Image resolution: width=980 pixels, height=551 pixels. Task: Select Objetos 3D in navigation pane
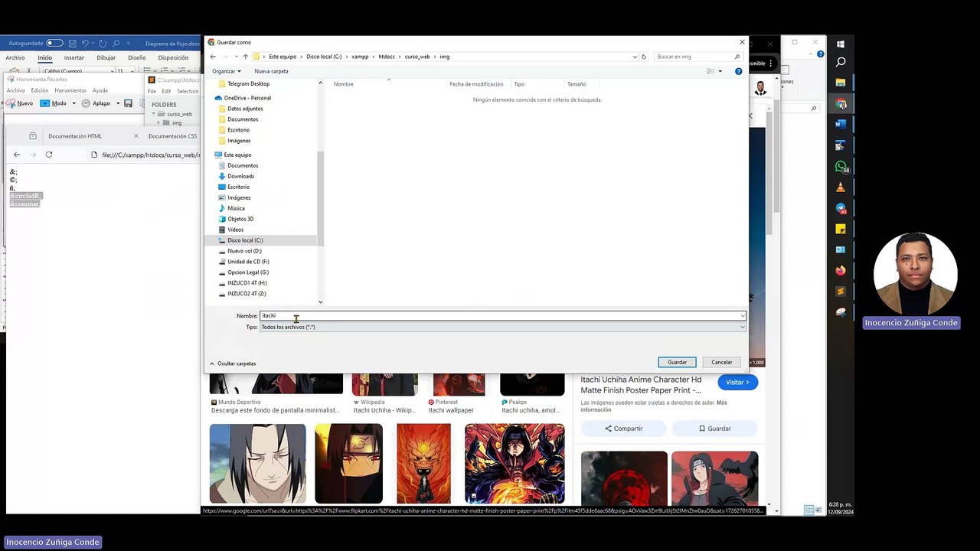pyautogui.click(x=235, y=219)
